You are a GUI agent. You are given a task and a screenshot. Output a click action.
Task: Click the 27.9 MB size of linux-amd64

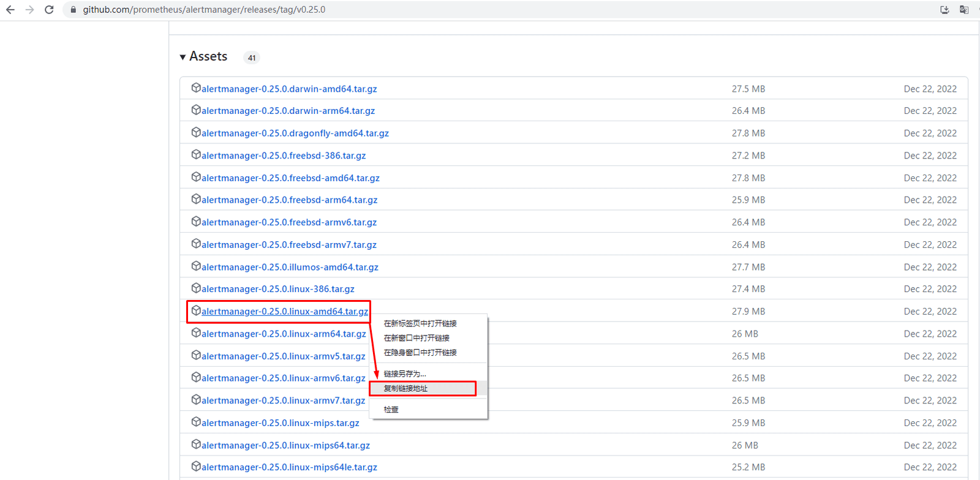[748, 312]
